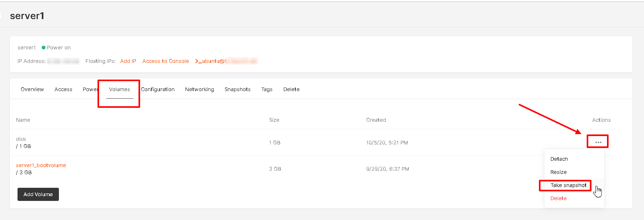644x220 pixels.
Task: Click the ubuntu@ SSH link
Action: tap(226, 61)
